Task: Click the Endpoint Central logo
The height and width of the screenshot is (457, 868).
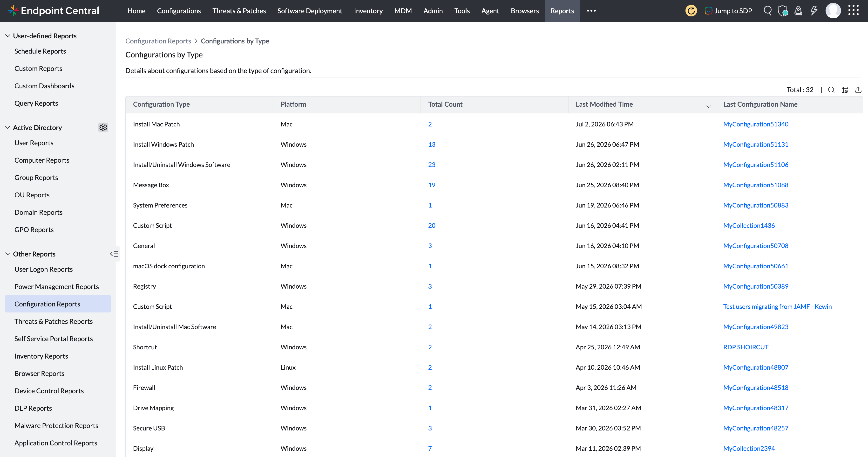Action: point(53,11)
